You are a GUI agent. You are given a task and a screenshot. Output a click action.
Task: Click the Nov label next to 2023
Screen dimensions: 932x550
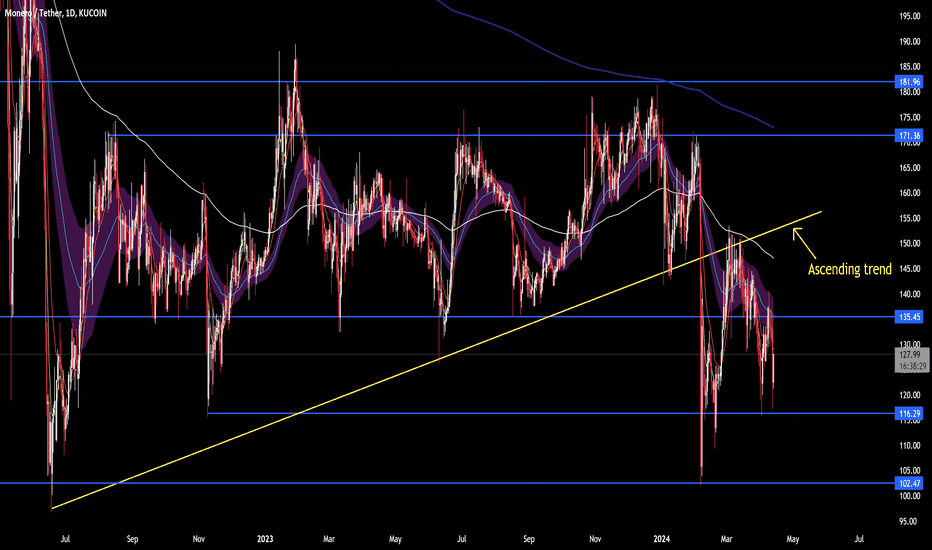point(199,539)
